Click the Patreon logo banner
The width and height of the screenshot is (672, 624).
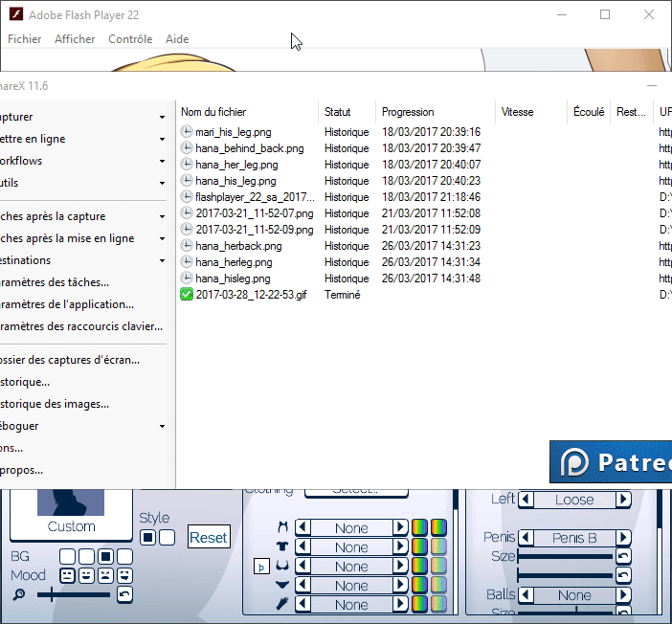click(611, 462)
